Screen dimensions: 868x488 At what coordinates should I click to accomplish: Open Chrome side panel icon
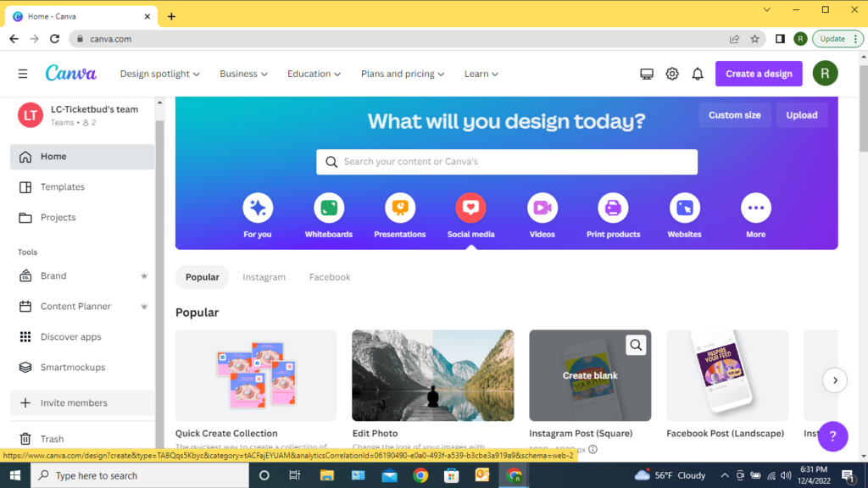click(780, 39)
